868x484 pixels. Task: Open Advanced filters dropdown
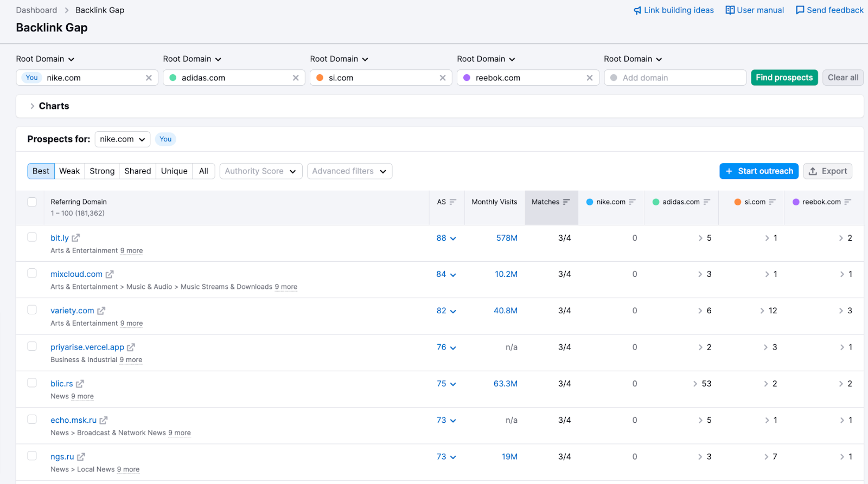pos(350,171)
